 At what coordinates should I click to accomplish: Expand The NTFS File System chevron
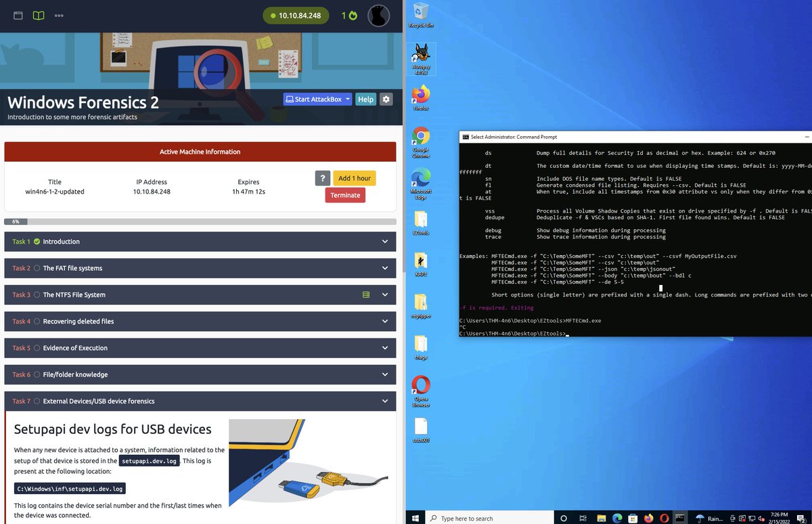point(385,294)
